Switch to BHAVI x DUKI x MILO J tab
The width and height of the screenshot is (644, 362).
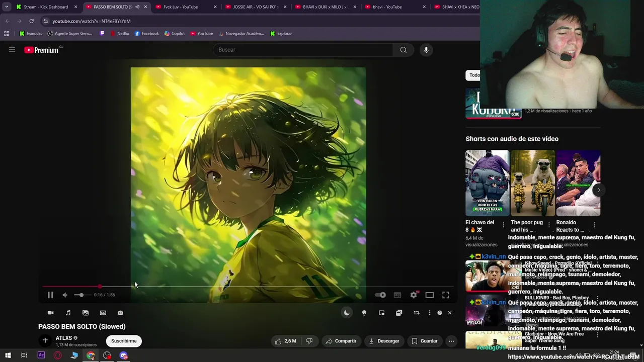click(325, 7)
